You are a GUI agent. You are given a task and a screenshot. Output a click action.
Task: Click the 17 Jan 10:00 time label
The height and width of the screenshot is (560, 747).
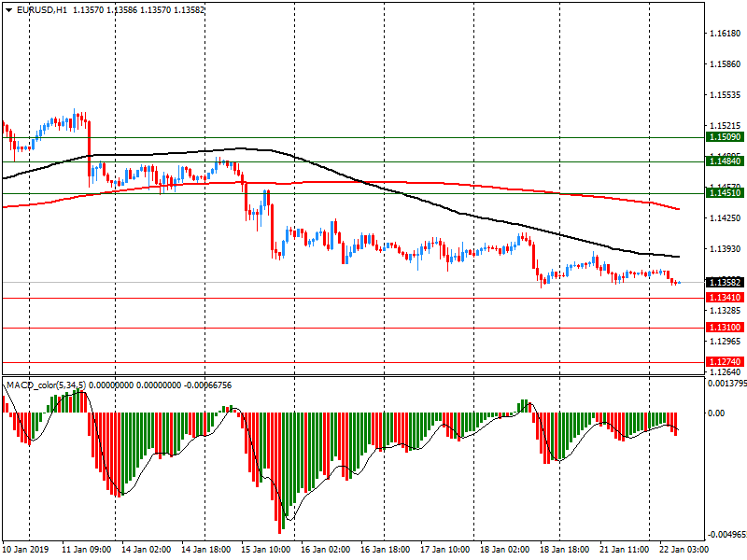pyautogui.click(x=445, y=550)
